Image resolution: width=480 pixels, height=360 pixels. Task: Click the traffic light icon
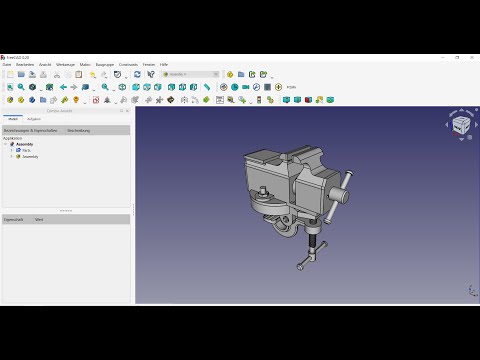(259, 100)
